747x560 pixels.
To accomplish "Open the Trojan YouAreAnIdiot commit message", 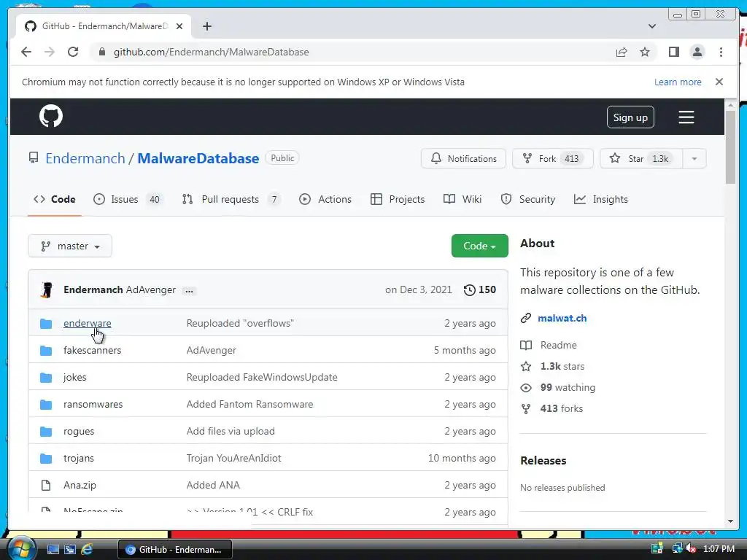I will point(234,458).
